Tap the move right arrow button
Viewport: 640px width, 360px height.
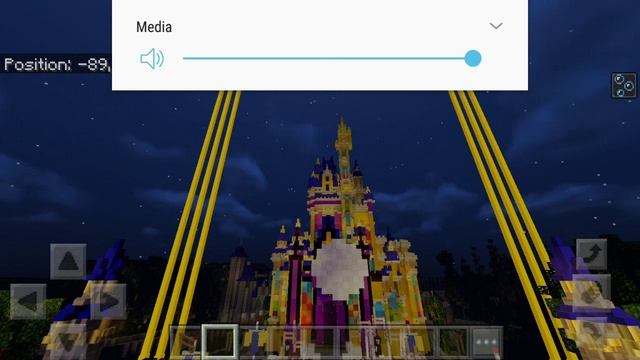coord(108,301)
